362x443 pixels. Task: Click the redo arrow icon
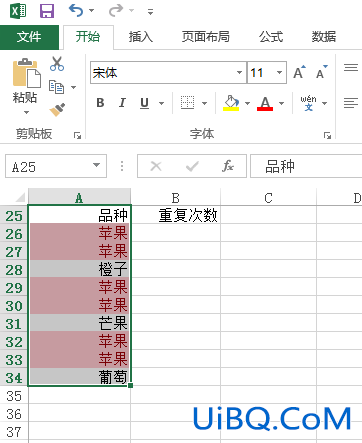(116, 10)
